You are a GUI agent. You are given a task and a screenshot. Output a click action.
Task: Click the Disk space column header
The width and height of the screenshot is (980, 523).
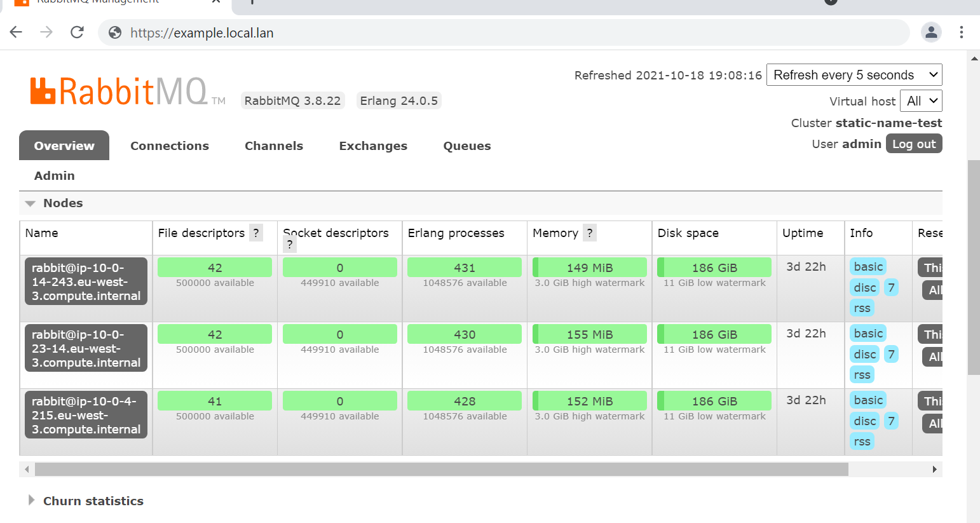tap(688, 233)
